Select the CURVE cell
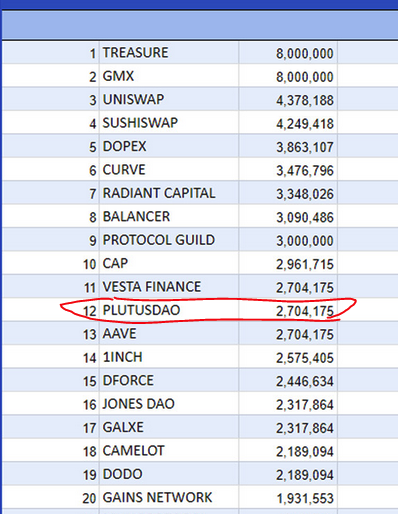This screenshot has height=514, width=398. (169, 169)
